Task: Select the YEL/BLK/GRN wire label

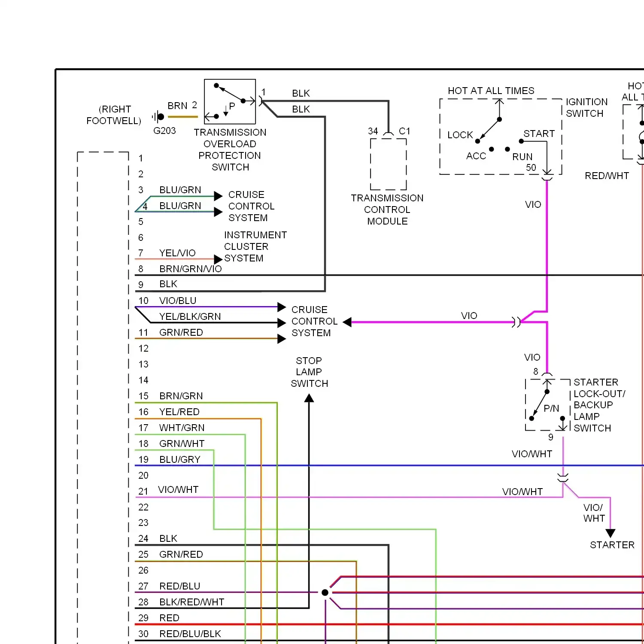Action: point(190,316)
